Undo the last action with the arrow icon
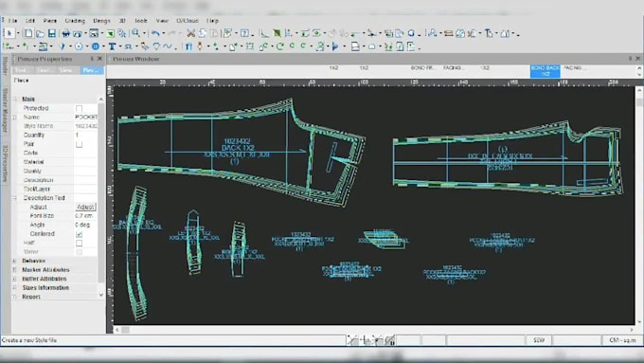644x363 pixels. click(155, 34)
